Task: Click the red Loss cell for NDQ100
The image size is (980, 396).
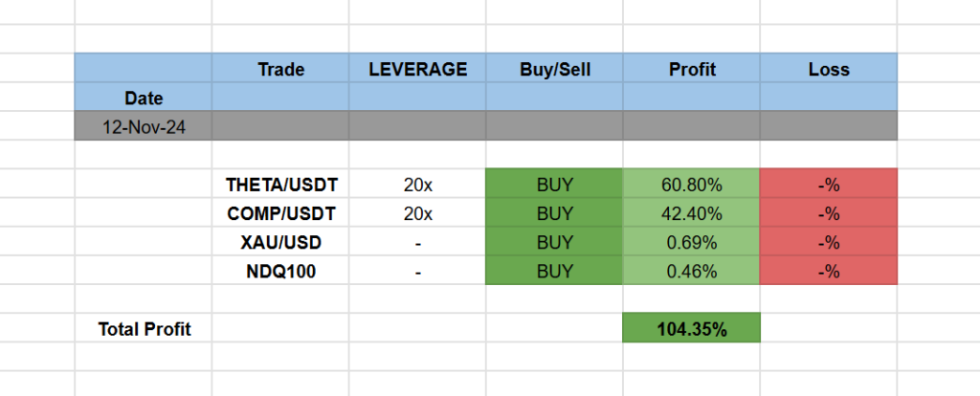Action: (x=828, y=271)
